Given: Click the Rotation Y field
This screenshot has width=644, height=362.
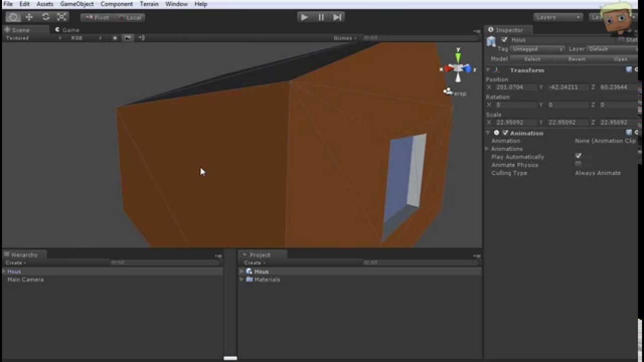Looking at the screenshot, I should (568, 105).
